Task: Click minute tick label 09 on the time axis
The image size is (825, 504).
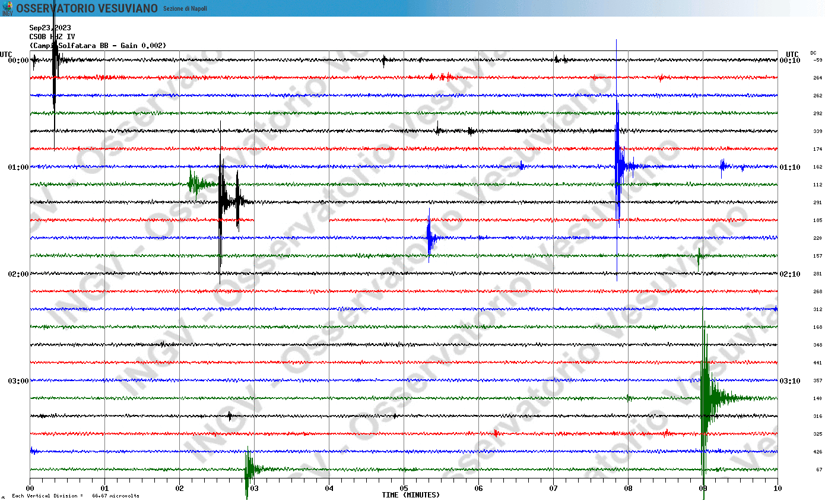Action: pyautogui.click(x=703, y=489)
